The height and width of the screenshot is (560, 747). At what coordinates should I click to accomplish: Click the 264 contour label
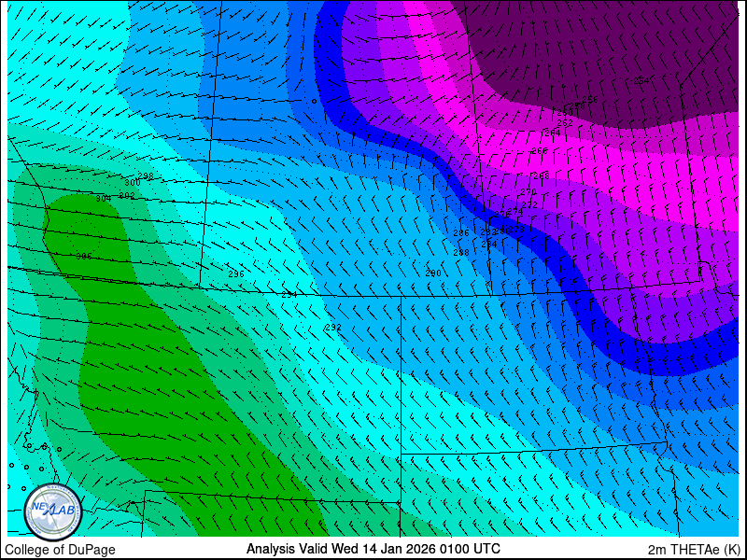pyautogui.click(x=553, y=133)
